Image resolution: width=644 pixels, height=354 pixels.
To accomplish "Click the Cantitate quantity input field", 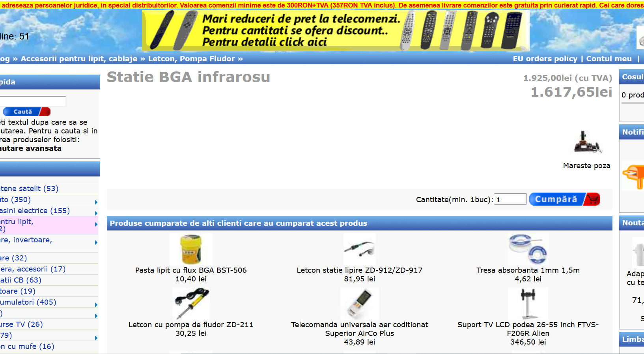I will [x=510, y=199].
